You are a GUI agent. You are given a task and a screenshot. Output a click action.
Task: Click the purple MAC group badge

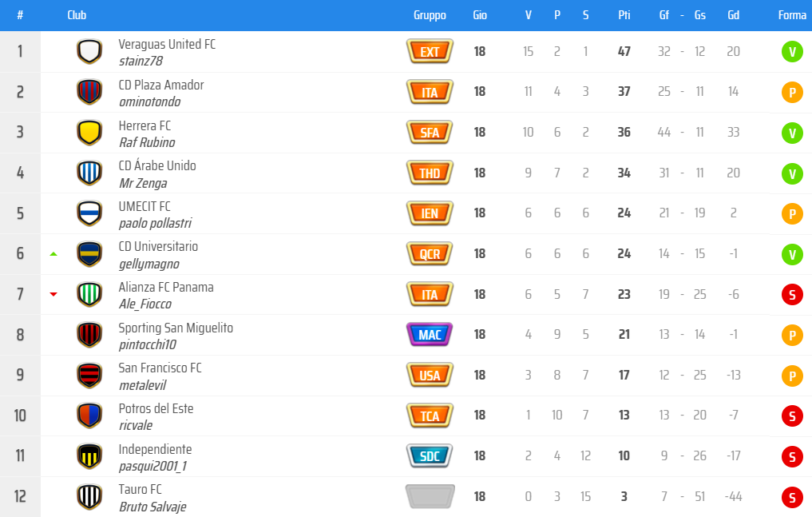(x=430, y=335)
